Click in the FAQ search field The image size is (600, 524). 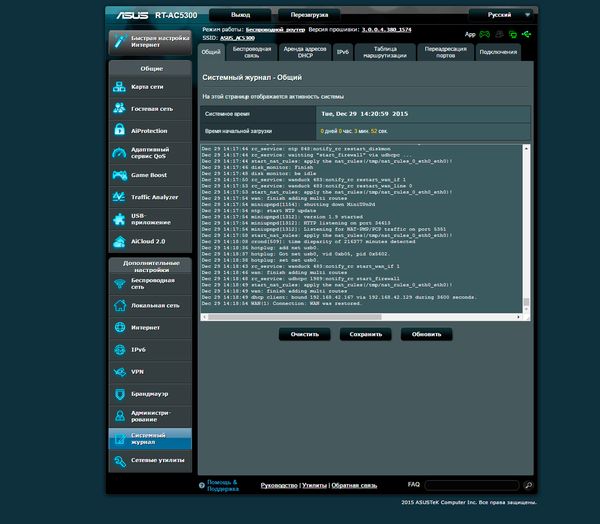pyautogui.click(x=472, y=485)
